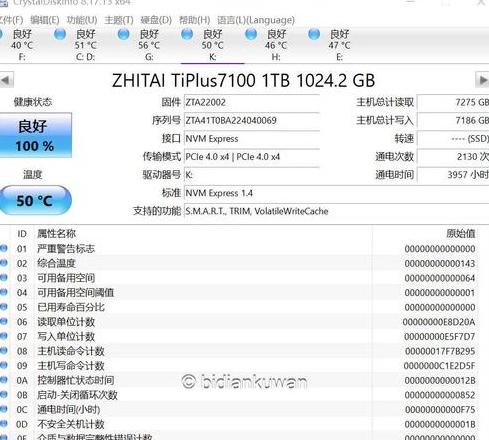Image resolution: width=489 pixels, height=440 pixels.
Task: Select attribute row 07 写入单位计数
Action: 239,337
